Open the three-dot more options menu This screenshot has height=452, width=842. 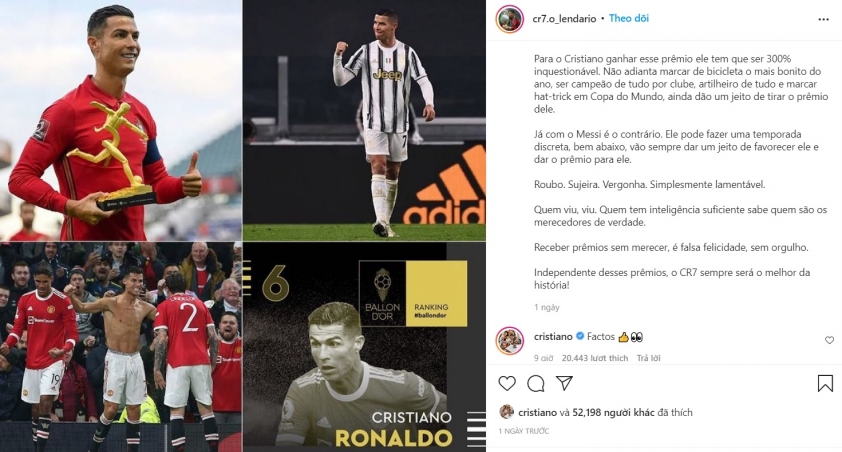[x=823, y=19]
